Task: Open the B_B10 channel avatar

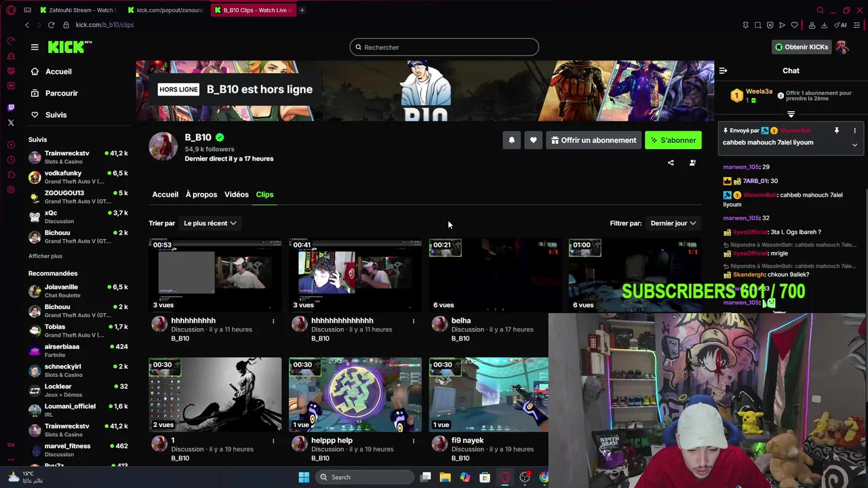Action: [x=163, y=146]
